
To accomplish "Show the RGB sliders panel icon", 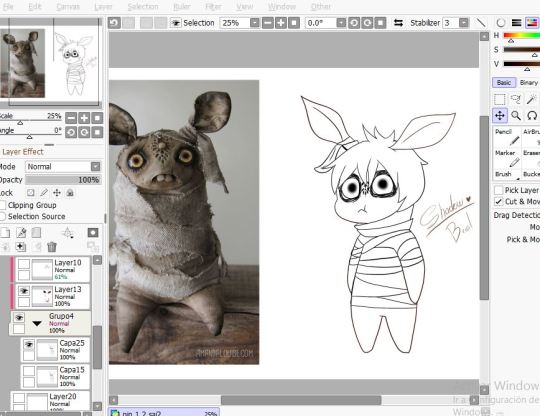I will coord(516,23).
